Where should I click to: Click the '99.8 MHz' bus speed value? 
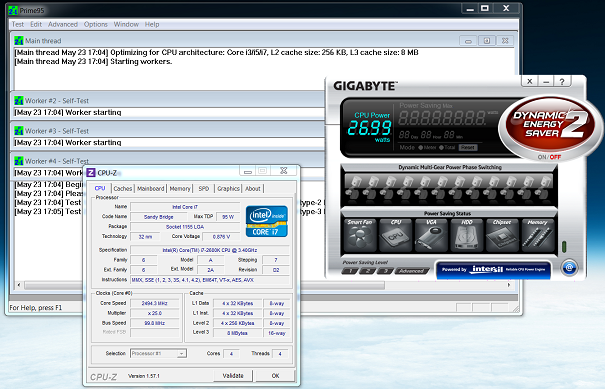[x=154, y=323]
